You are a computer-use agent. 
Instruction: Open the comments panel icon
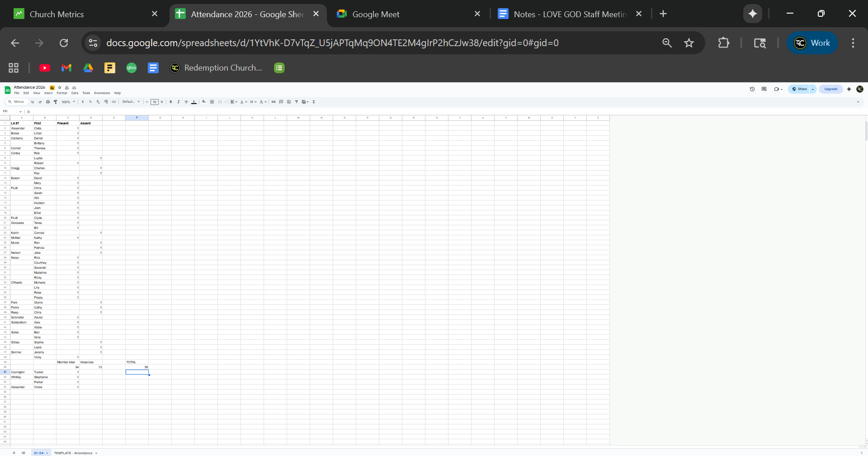pyautogui.click(x=764, y=89)
